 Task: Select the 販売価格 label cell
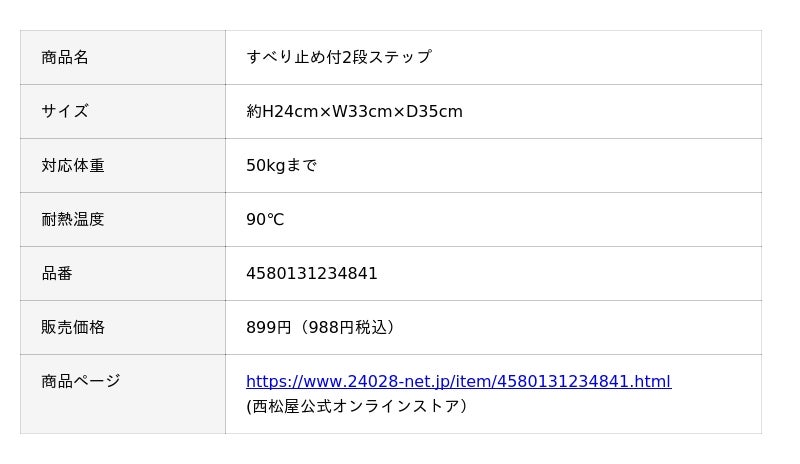[x=73, y=327]
